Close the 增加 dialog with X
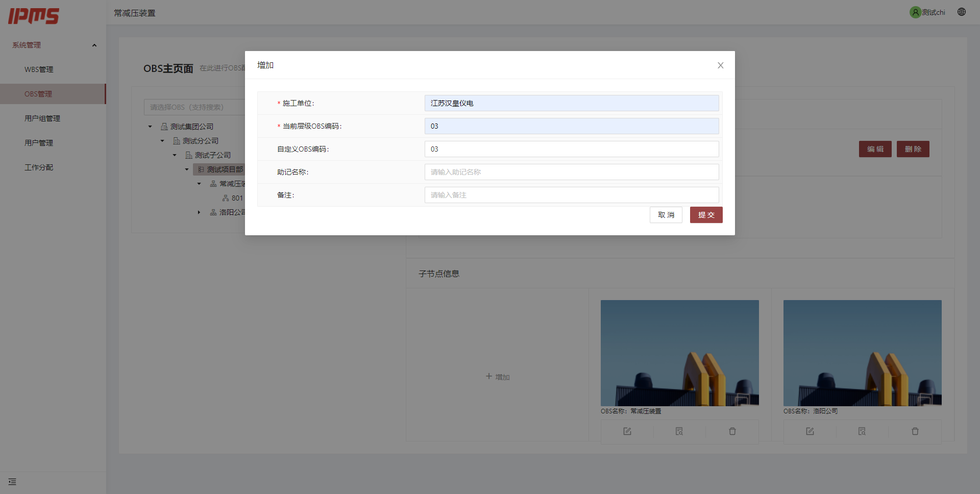Screen dimensions: 980x494 click(720, 65)
